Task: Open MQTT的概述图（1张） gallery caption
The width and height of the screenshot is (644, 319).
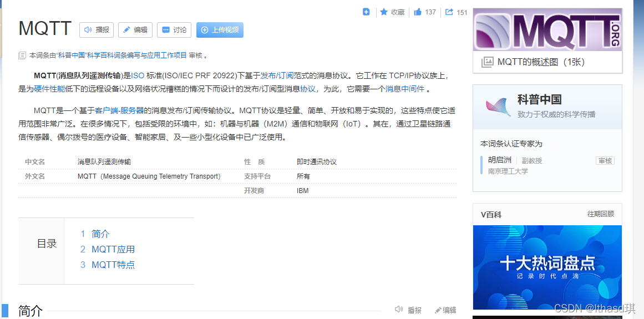Action: point(541,62)
